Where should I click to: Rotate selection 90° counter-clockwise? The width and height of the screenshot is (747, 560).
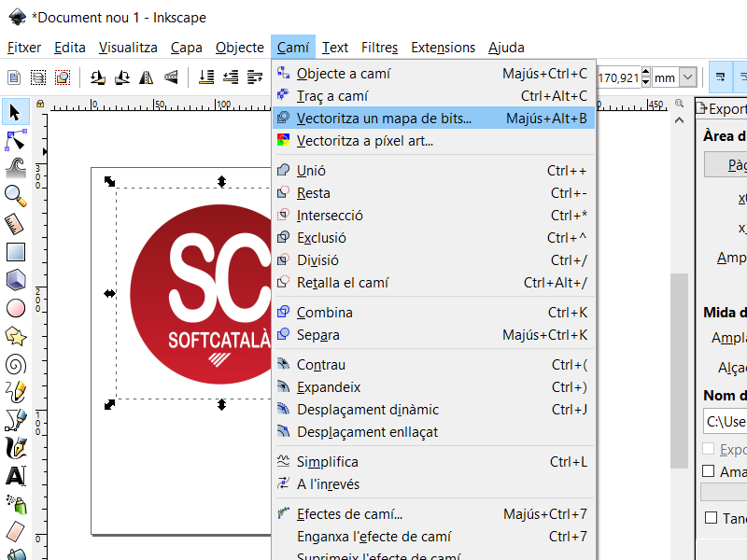coord(98,77)
